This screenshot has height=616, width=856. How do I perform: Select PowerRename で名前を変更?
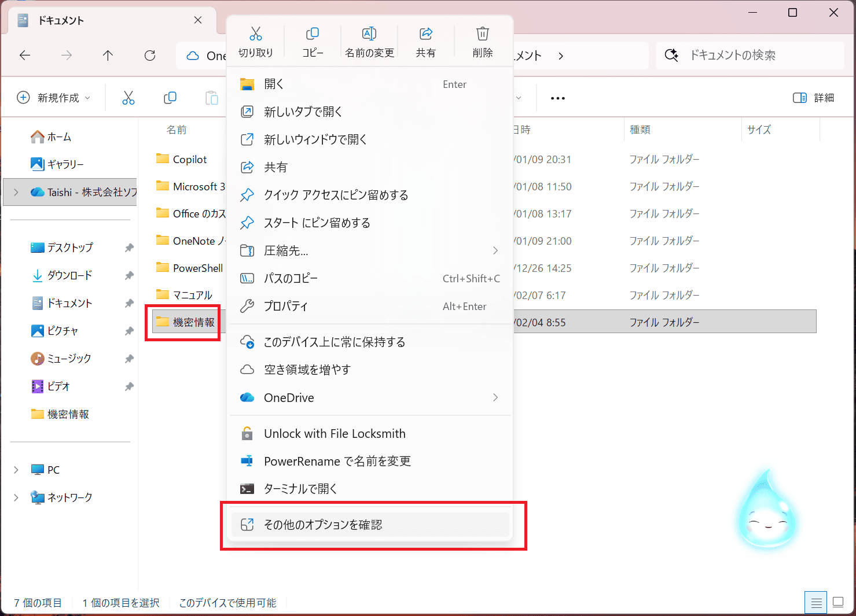point(370,461)
